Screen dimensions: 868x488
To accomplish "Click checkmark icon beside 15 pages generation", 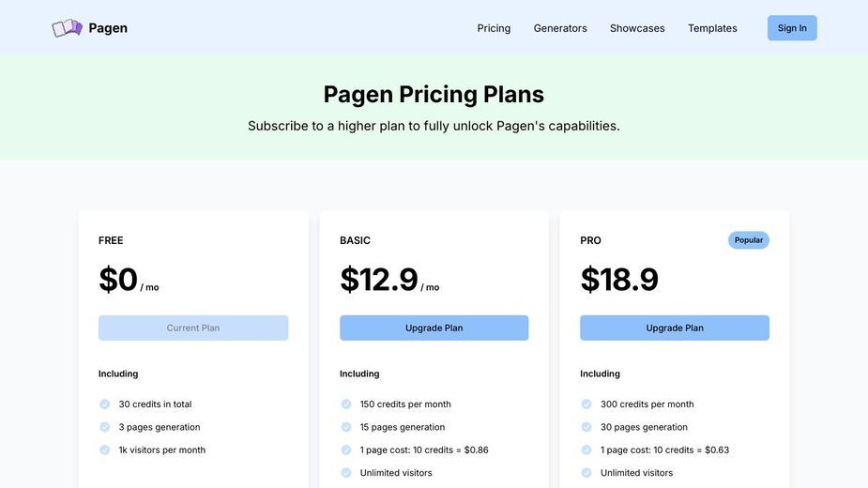I will [346, 427].
